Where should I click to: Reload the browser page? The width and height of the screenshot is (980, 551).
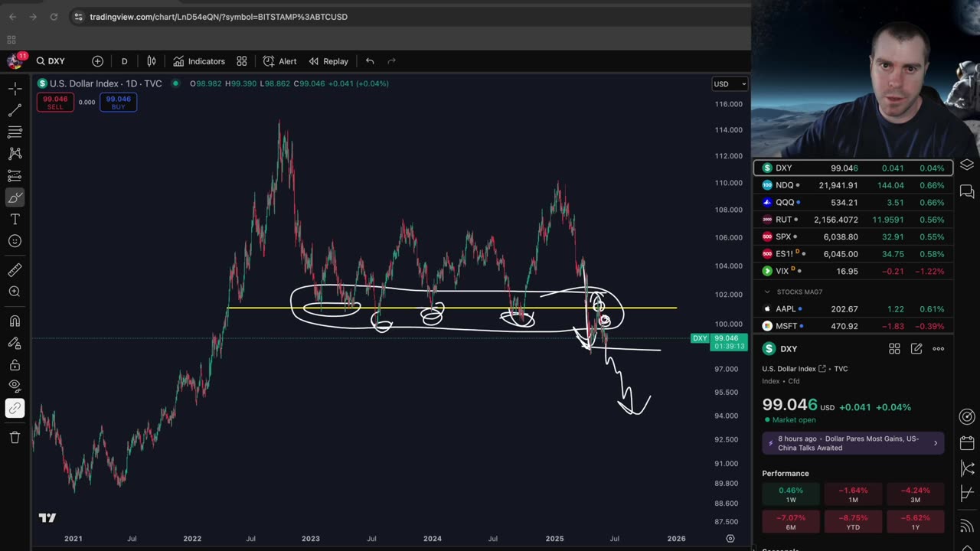[54, 17]
